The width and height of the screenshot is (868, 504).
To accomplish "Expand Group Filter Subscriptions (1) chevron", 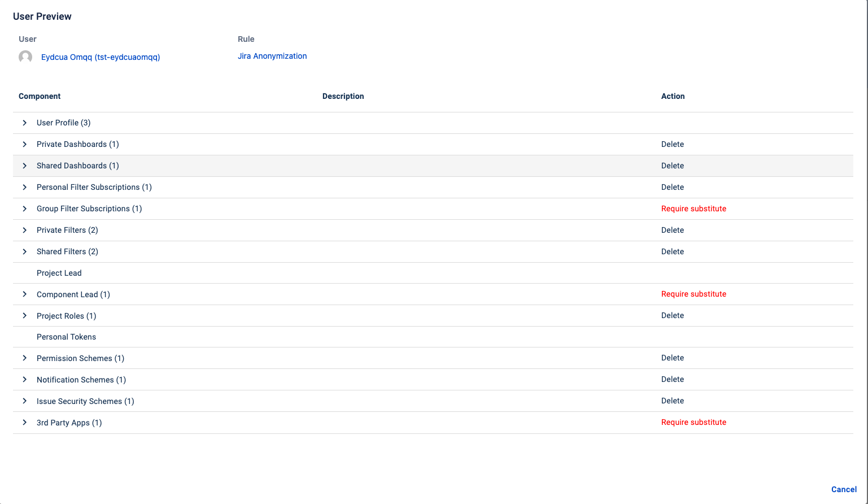I will coord(25,208).
